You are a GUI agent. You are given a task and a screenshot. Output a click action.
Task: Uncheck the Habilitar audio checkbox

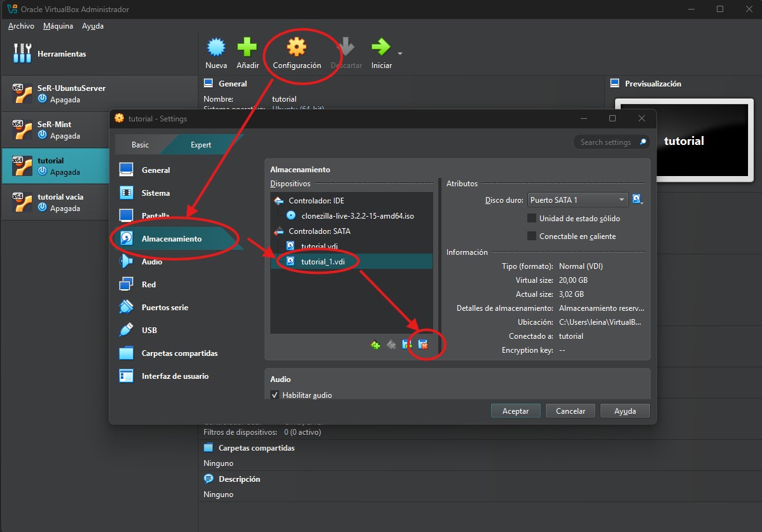pos(275,395)
